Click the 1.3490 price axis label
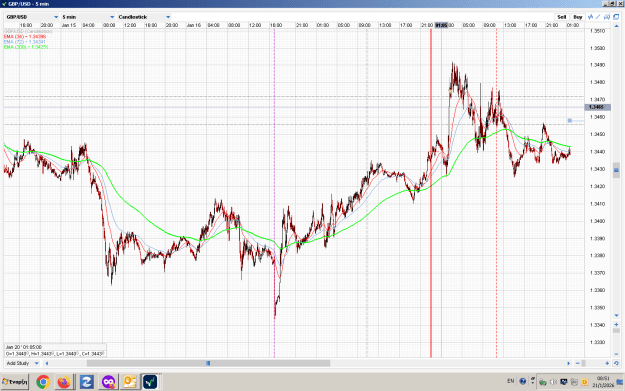Screen dimensions: 625x391 [597, 65]
